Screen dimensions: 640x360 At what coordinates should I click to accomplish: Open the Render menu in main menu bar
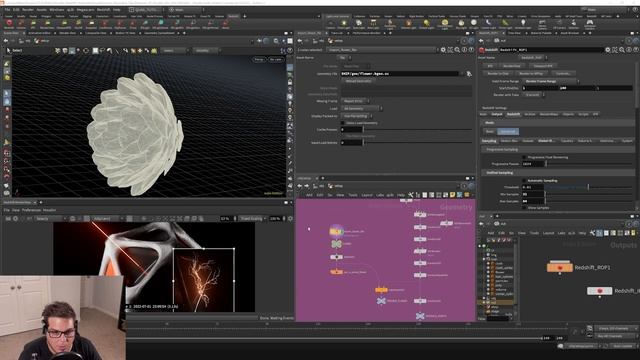28,9
